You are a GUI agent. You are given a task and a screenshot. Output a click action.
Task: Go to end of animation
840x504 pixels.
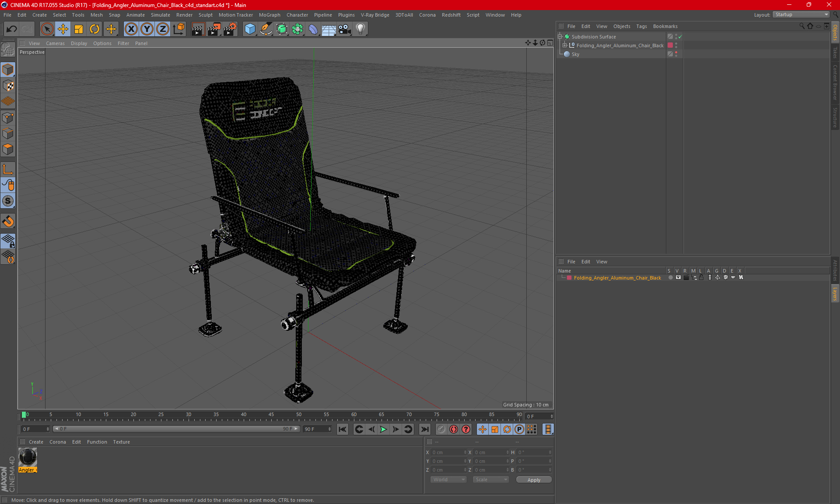[x=424, y=429]
